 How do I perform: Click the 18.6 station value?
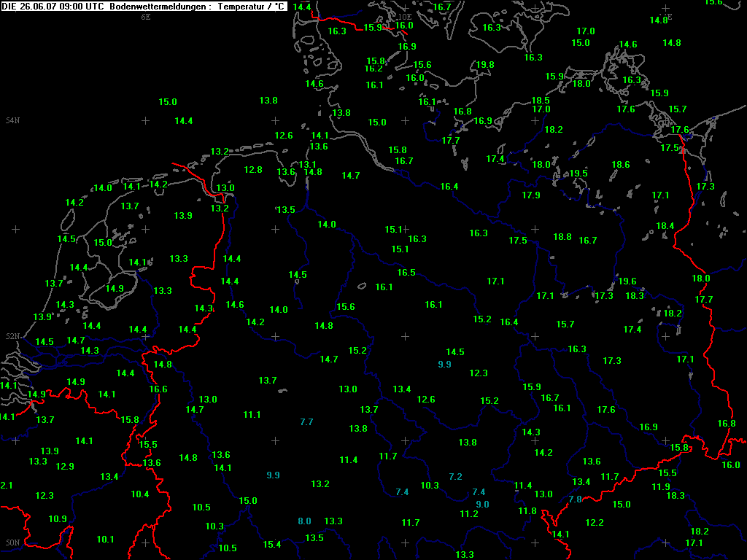621,165
